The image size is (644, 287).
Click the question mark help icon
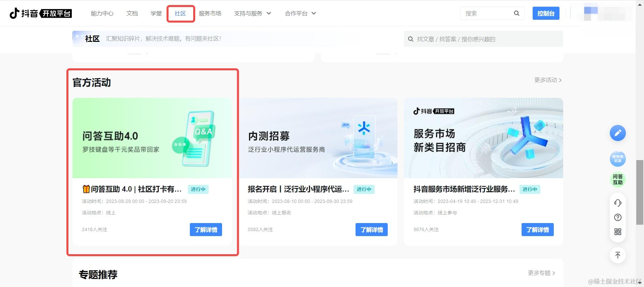coord(618,217)
